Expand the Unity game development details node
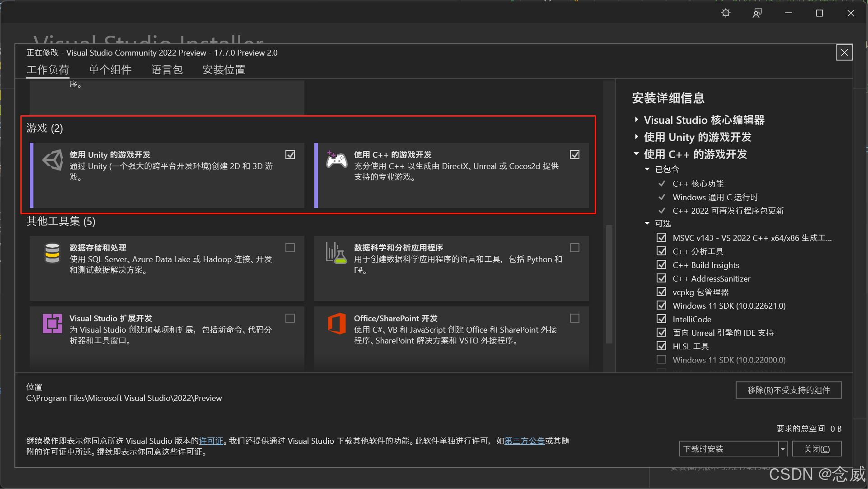Viewport: 868px width, 489px height. [x=637, y=137]
